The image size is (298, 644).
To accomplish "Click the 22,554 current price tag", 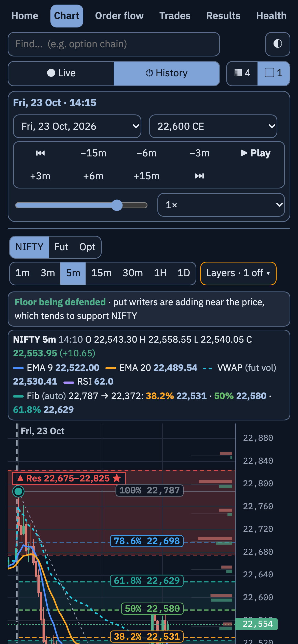I will click(x=256, y=624).
